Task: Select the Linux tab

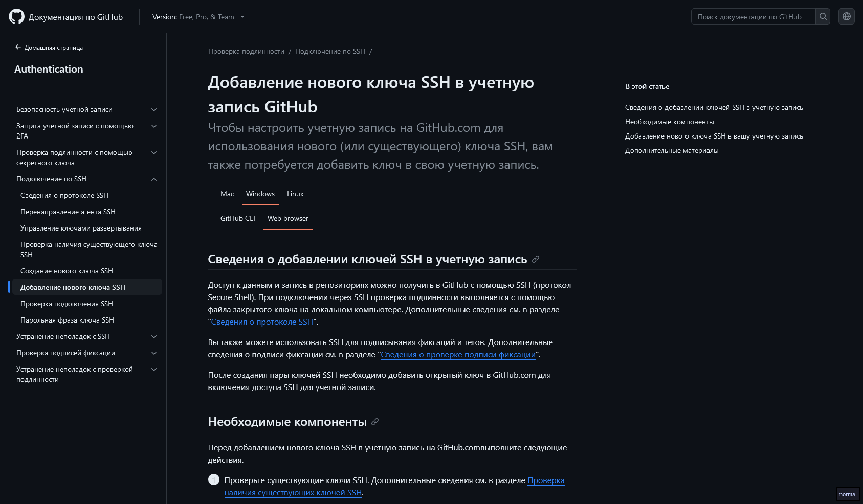Action: tap(295, 194)
